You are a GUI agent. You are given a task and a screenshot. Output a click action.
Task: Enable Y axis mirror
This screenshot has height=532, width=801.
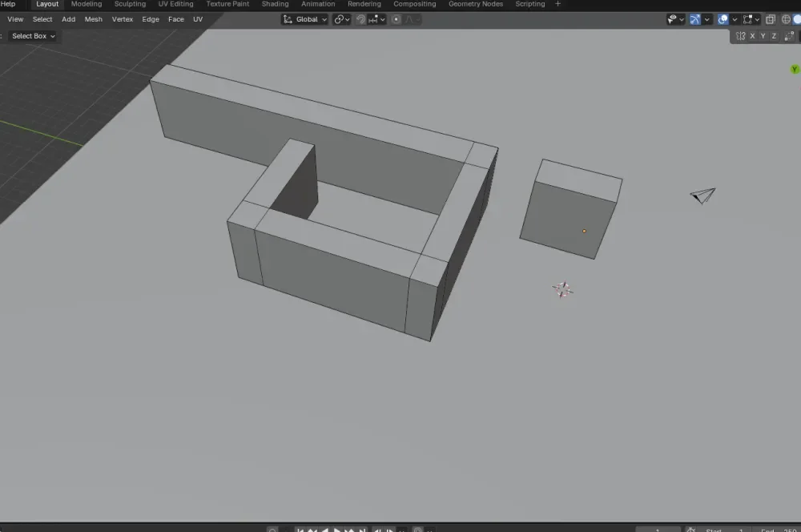[x=763, y=36]
